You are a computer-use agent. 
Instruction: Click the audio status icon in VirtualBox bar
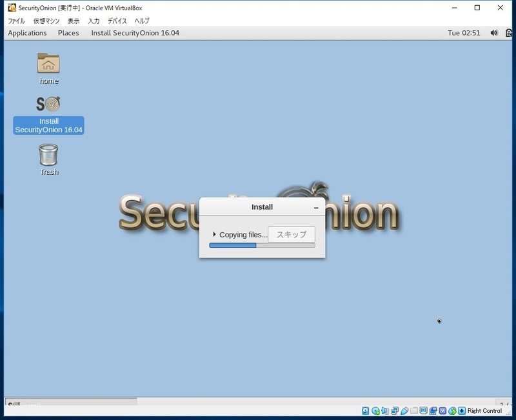point(384,410)
